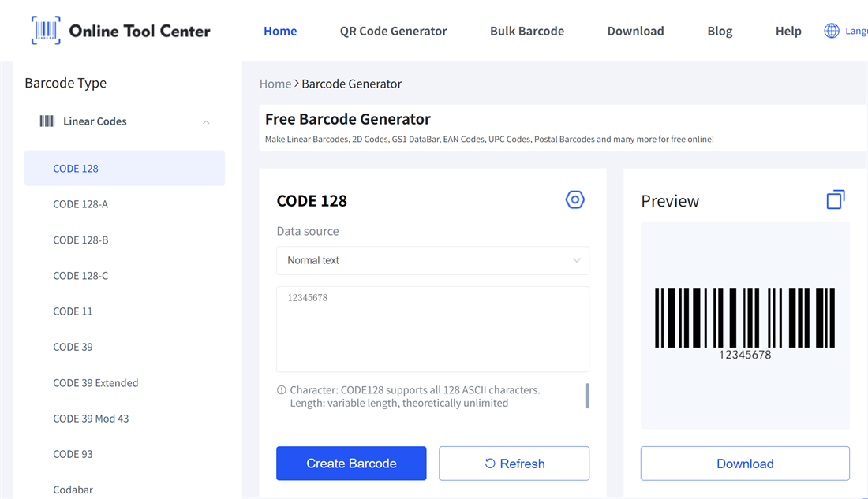Navigate to the Blog page
The height and width of the screenshot is (499, 868).
click(x=719, y=31)
